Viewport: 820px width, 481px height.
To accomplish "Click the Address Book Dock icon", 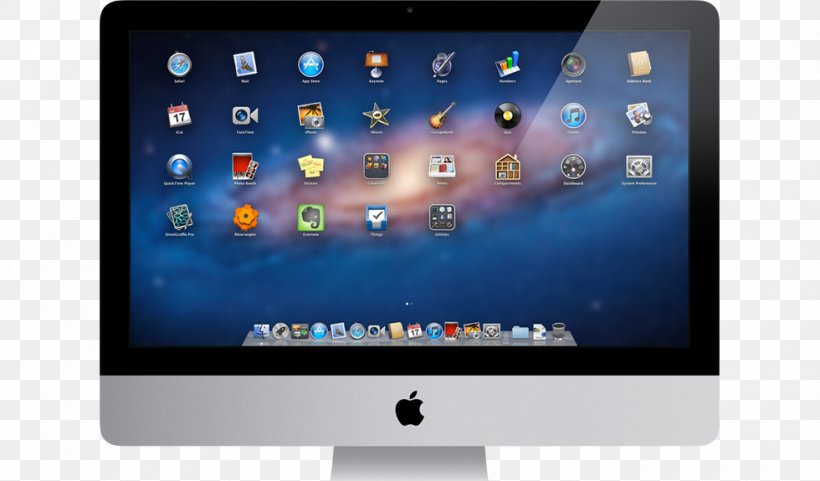I will pos(396,331).
